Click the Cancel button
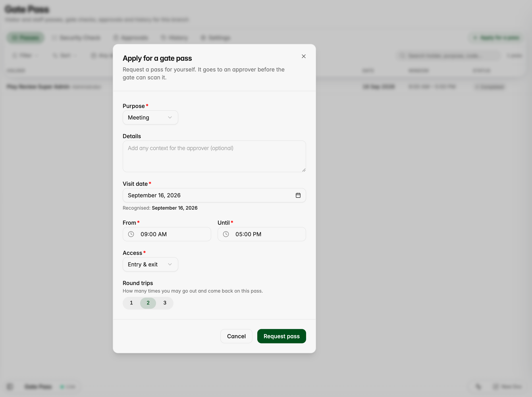This screenshot has height=397, width=532. coord(236,336)
